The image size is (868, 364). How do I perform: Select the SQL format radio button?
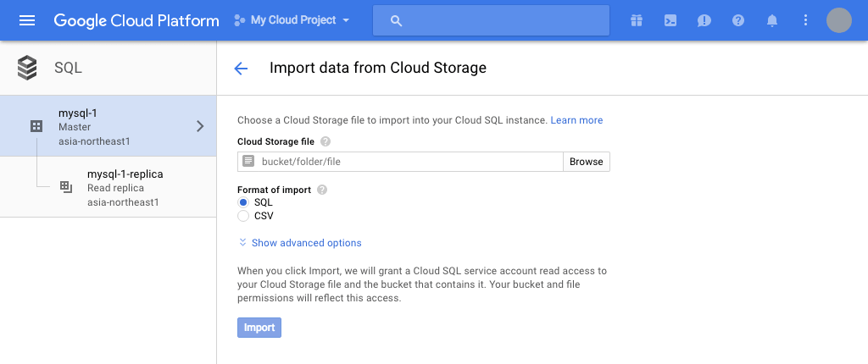243,202
